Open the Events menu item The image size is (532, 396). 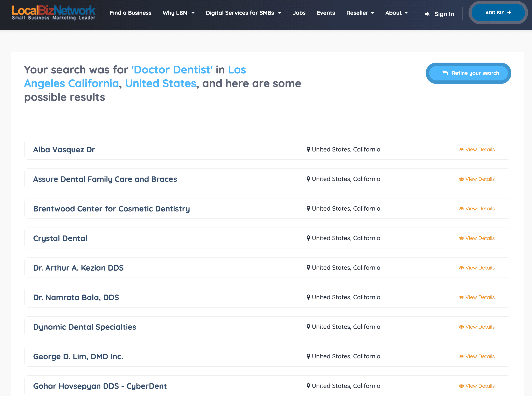(326, 13)
